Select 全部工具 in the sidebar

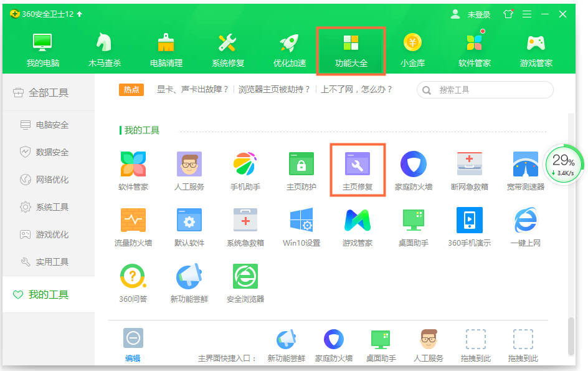point(49,92)
